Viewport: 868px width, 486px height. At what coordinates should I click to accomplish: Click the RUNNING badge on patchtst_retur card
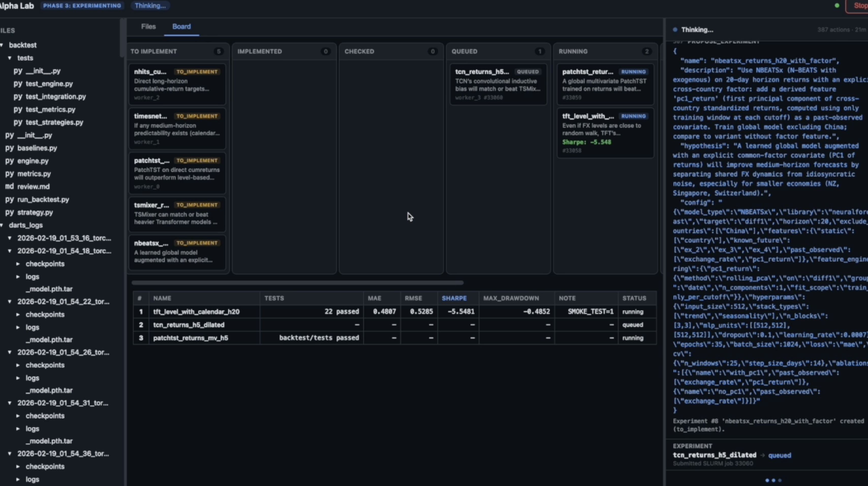[633, 71]
